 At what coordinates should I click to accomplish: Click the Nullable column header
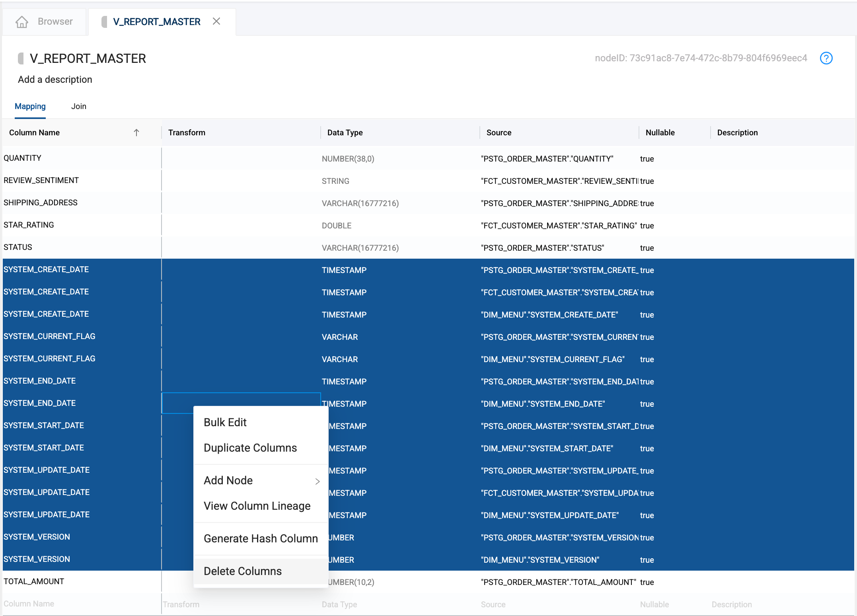(x=660, y=133)
